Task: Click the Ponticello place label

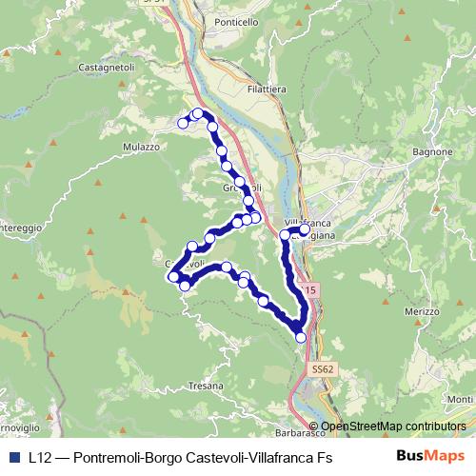Action: click(236, 22)
